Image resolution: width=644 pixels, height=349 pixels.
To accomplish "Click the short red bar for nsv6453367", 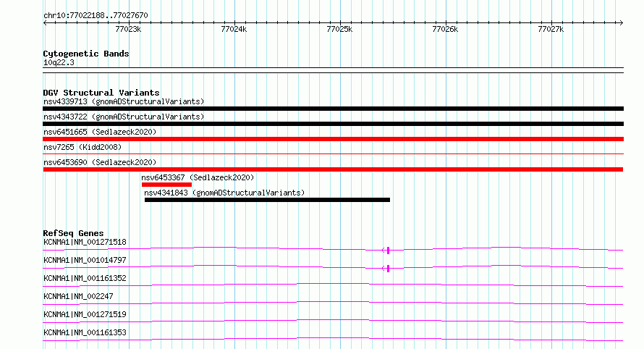I will 166,185.
